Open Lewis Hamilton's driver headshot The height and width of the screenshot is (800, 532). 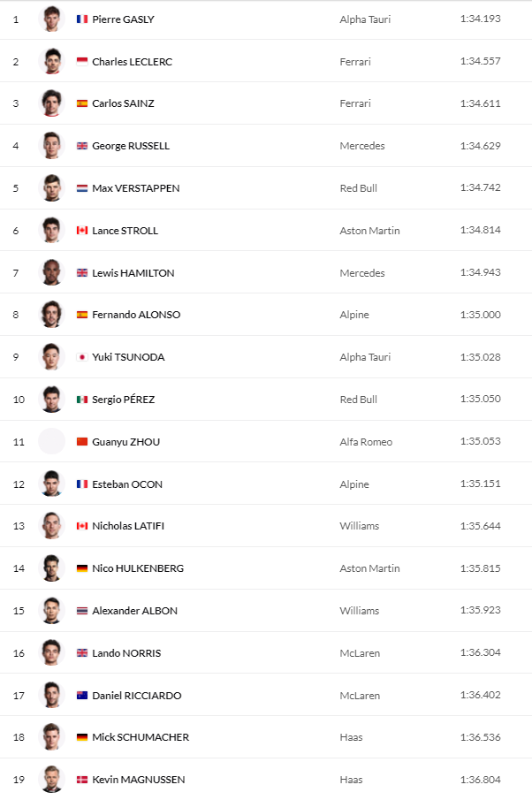point(52,272)
